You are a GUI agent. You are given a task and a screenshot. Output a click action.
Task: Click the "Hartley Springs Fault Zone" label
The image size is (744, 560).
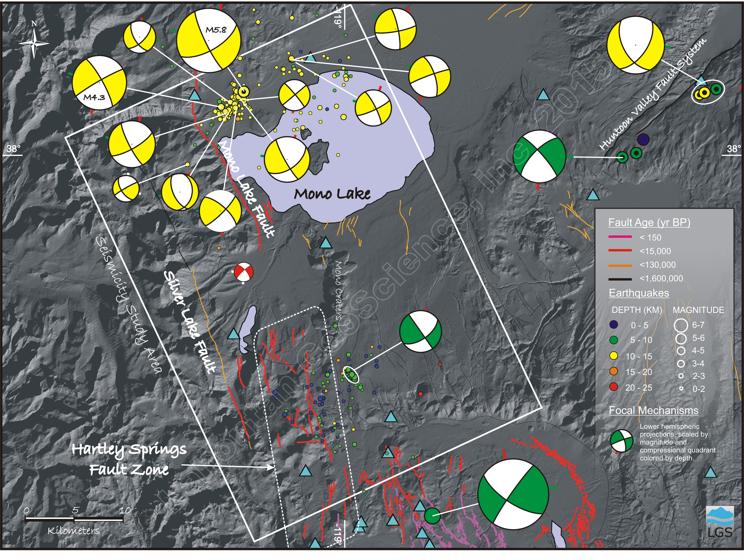click(x=129, y=459)
